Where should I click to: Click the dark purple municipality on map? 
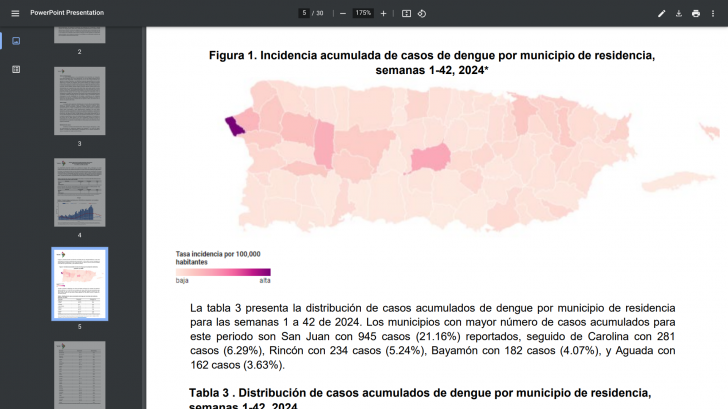pyautogui.click(x=234, y=125)
